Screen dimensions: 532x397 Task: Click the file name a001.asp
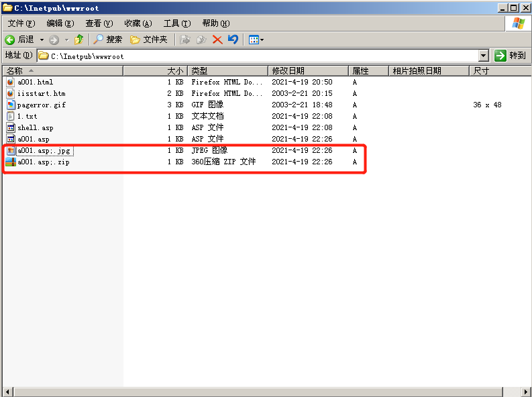(34, 139)
